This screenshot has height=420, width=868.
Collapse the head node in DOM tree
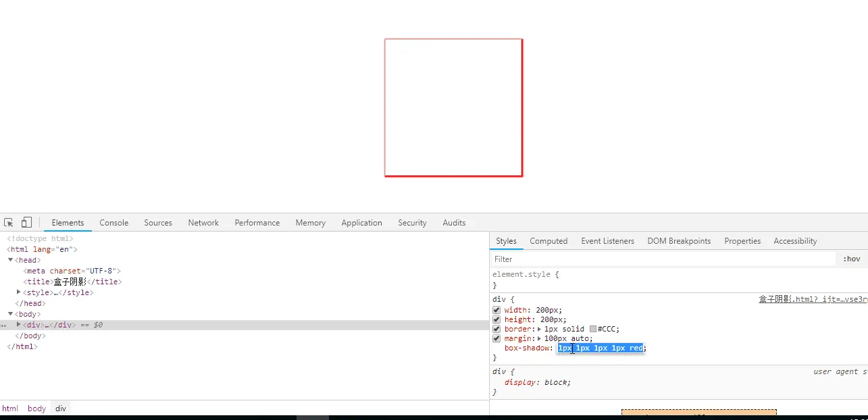tap(11, 260)
